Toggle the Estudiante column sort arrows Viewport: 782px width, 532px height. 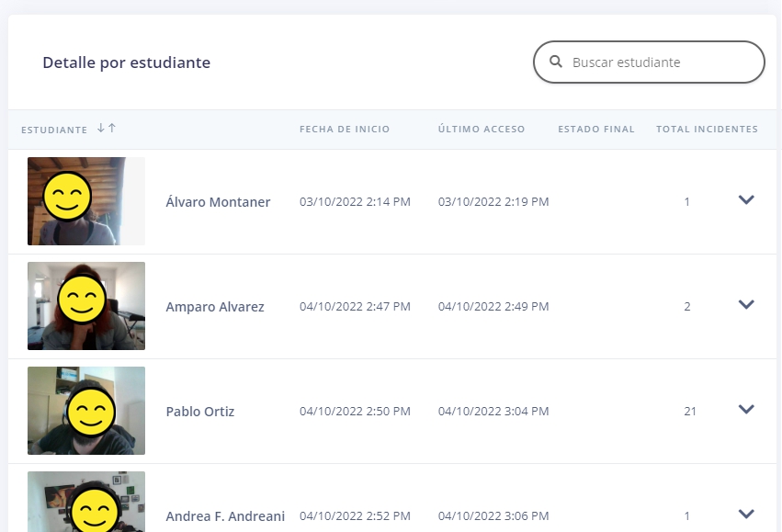click(107, 129)
